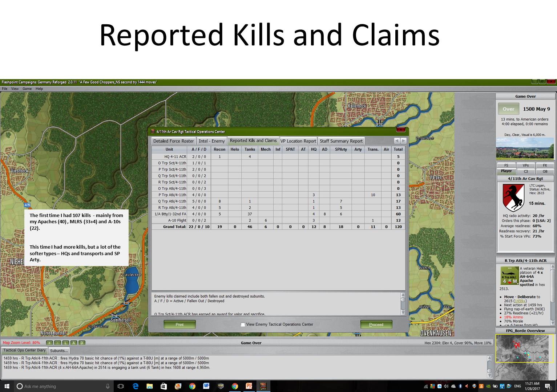Select the C3 side panel tab
The height and width of the screenshot is (392, 557).
coord(525,171)
